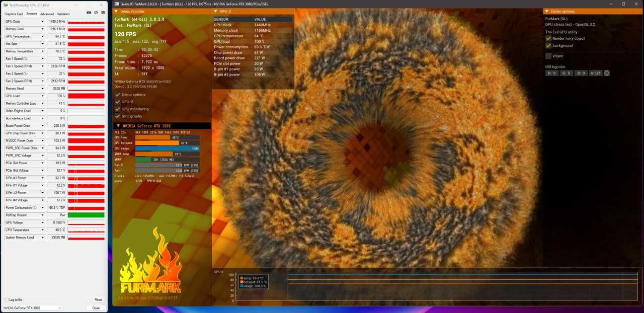Click the 220.3 W Board Power Draw value

pyautogui.click(x=56, y=126)
